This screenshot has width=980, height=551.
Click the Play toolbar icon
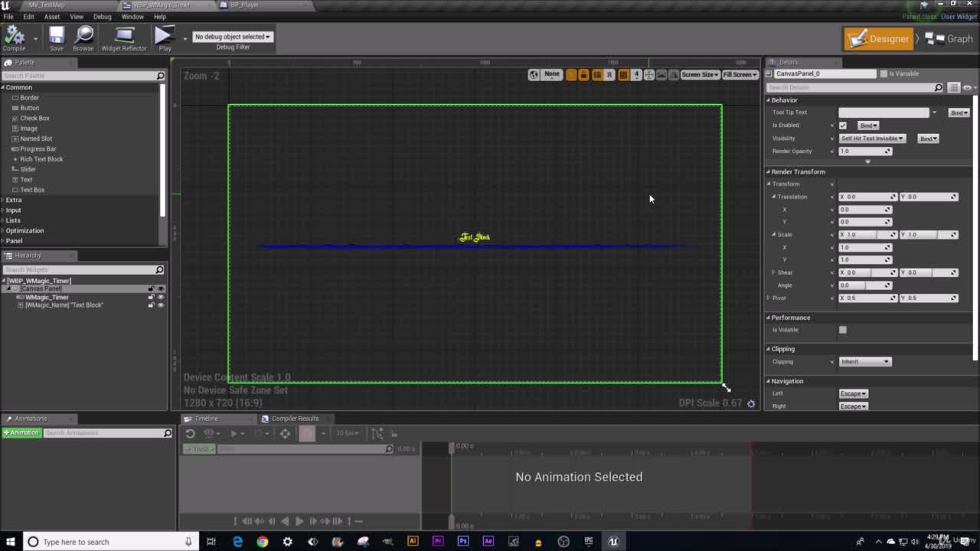point(163,35)
